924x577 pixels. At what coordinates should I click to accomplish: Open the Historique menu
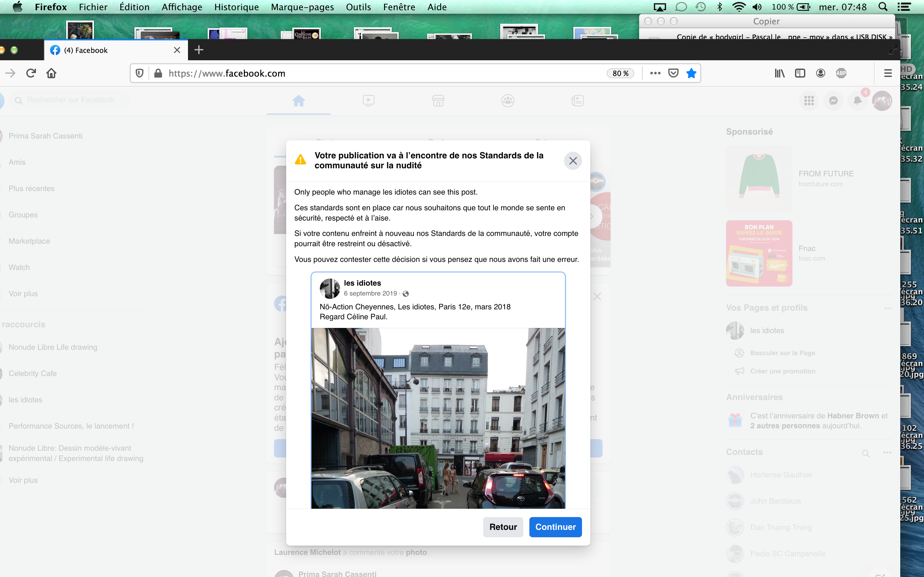pyautogui.click(x=236, y=7)
